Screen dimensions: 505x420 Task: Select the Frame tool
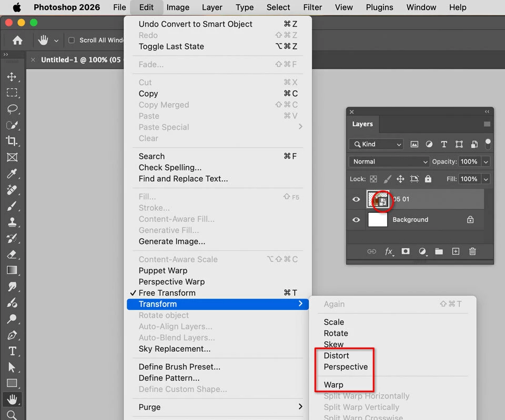coord(12,157)
